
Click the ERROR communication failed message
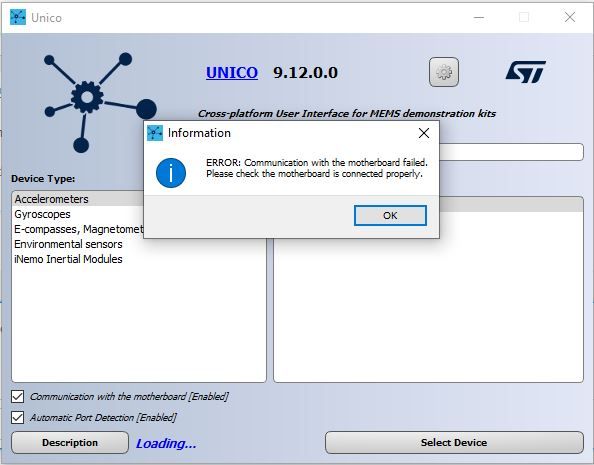click(317, 168)
